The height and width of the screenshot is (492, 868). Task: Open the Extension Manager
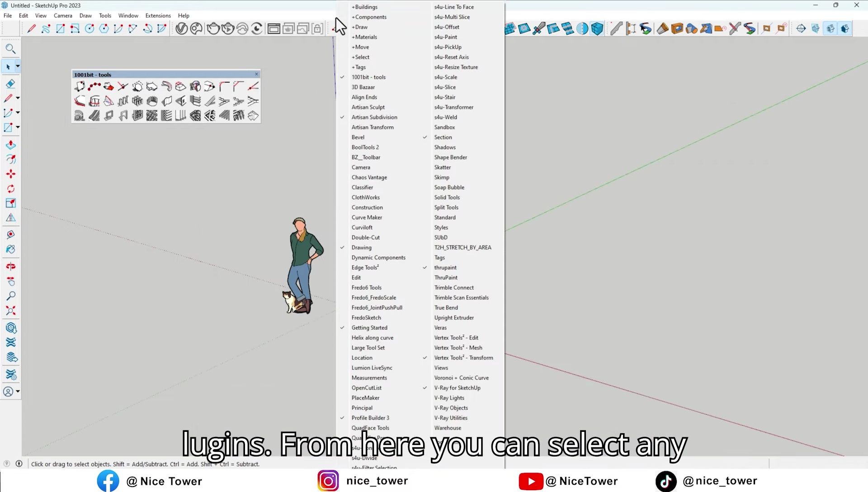[10, 375]
